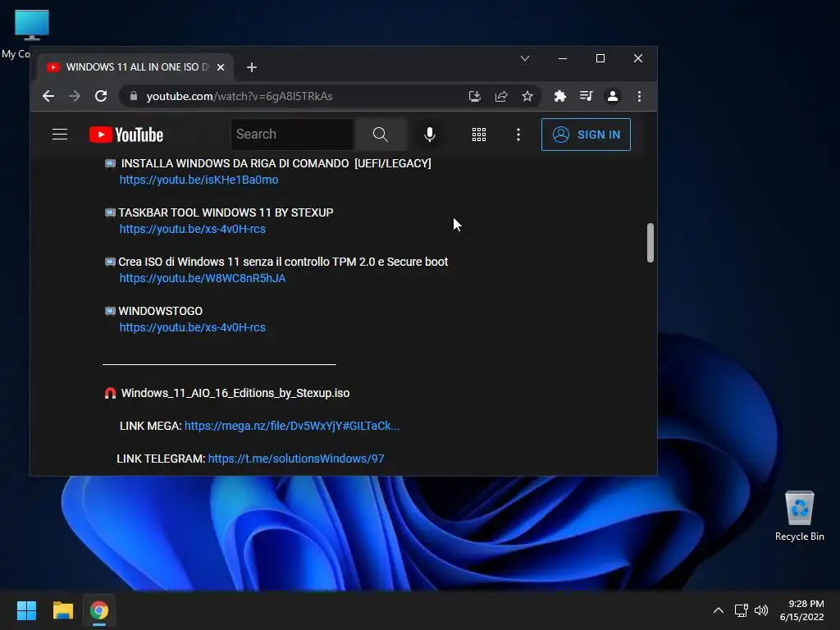
Task: Open link youtu.be/isKHe1Ba0mo
Action: tap(199, 180)
